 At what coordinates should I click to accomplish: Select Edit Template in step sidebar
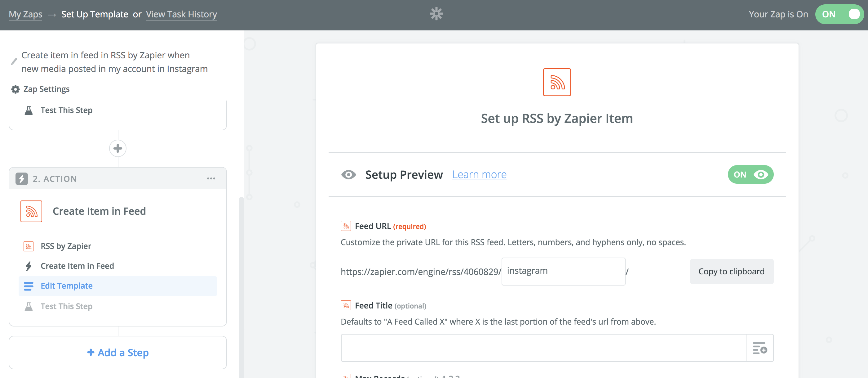click(x=67, y=286)
